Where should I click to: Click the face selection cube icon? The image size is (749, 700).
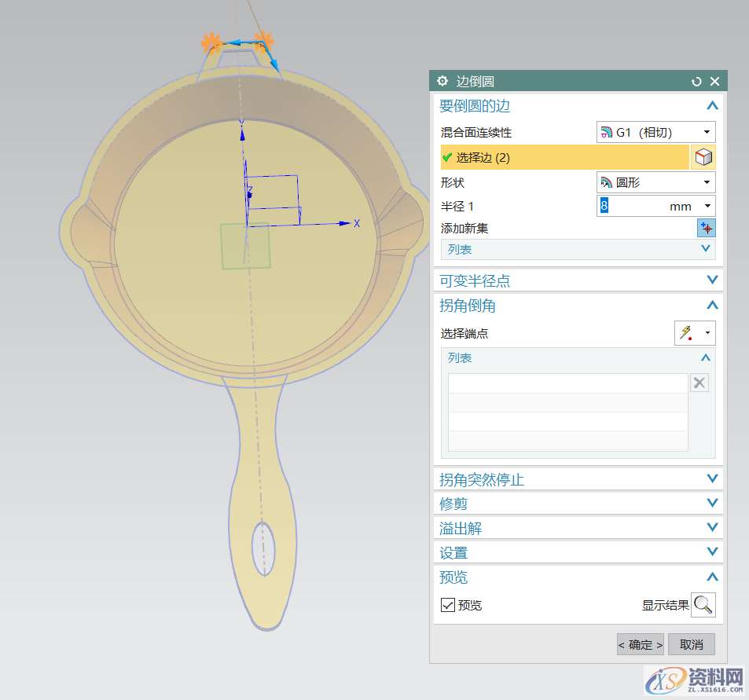coord(703,157)
